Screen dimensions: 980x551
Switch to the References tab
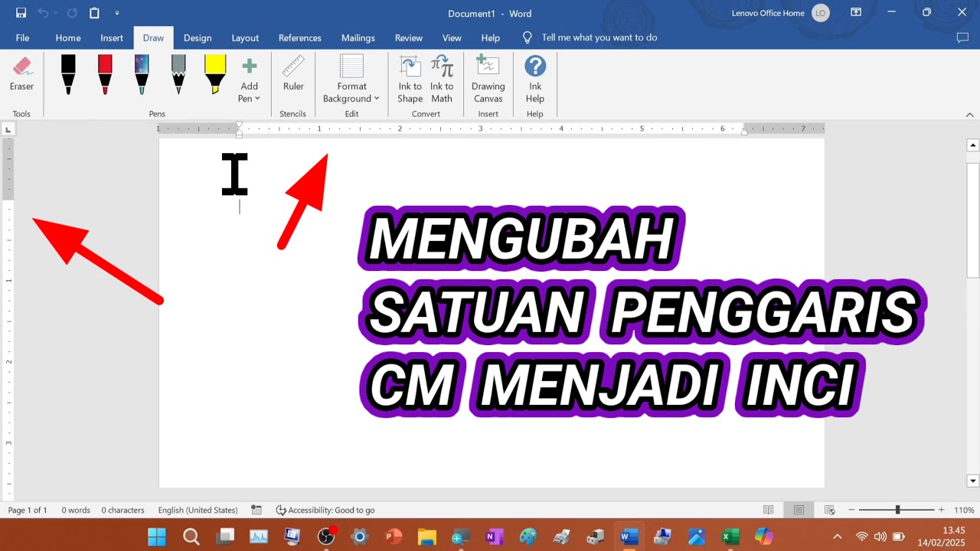point(300,37)
